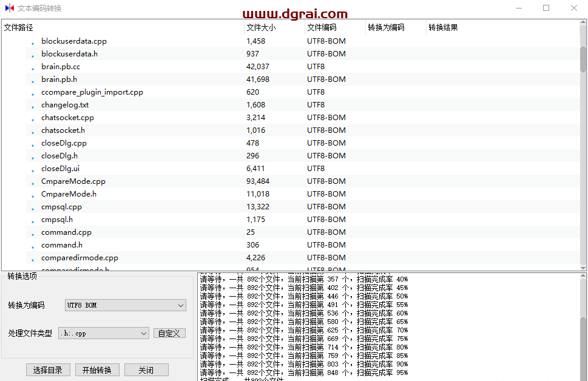Click the file icon beside closeDlg.ui
The width and height of the screenshot is (588, 381).
click(x=33, y=170)
